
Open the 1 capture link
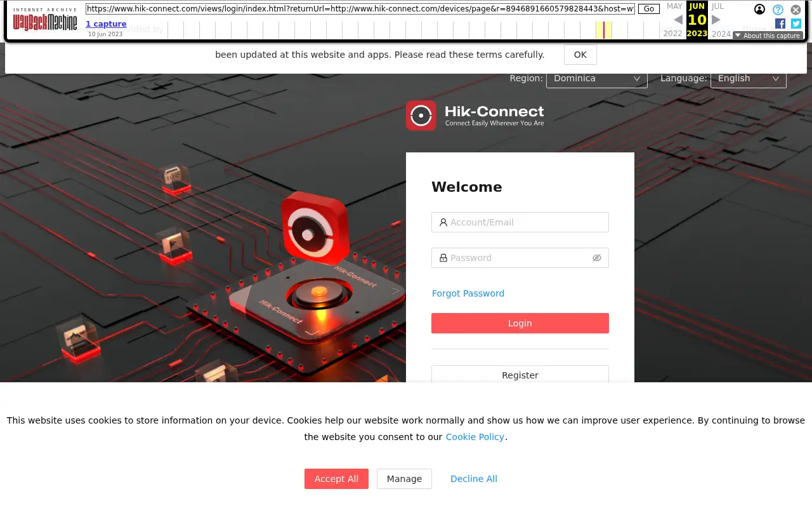point(106,24)
